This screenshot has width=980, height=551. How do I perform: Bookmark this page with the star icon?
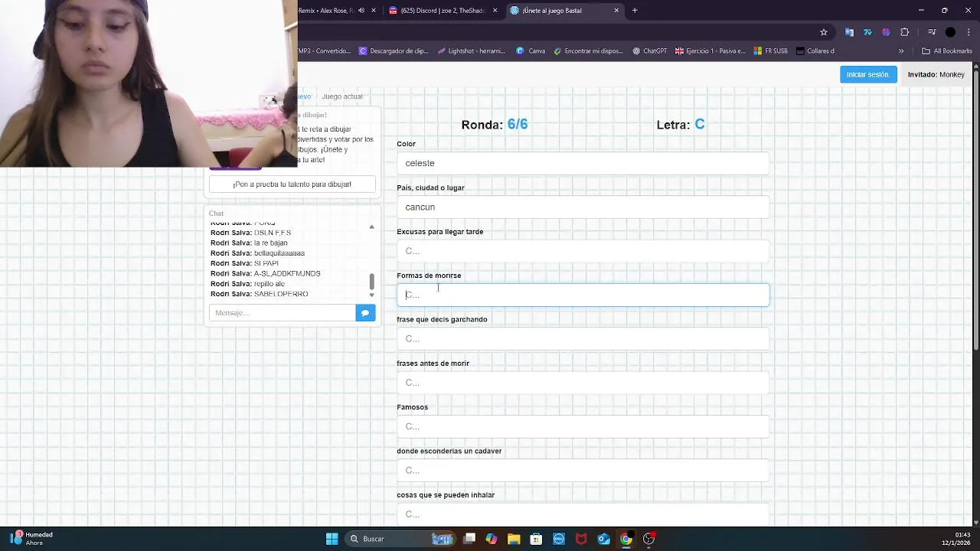pyautogui.click(x=824, y=32)
